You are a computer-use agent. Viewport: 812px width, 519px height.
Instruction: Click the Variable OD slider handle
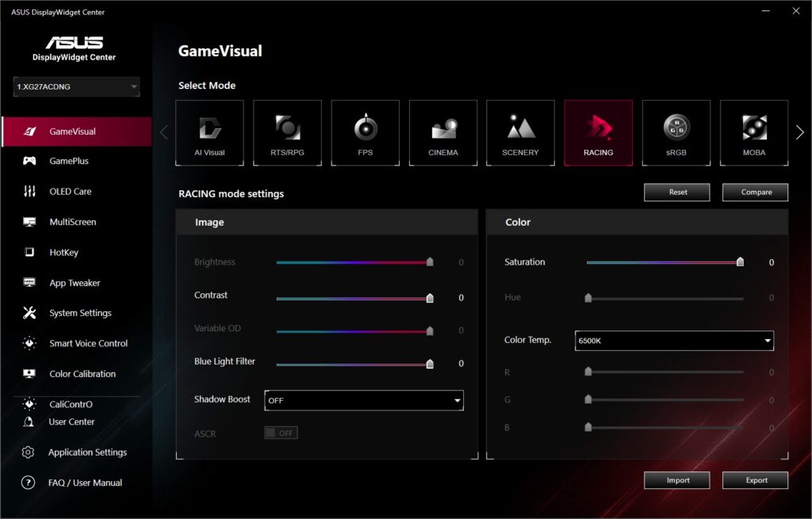430,330
